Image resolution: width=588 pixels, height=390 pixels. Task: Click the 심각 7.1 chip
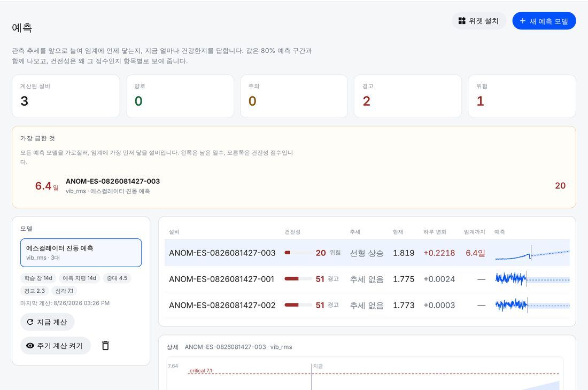coord(64,291)
